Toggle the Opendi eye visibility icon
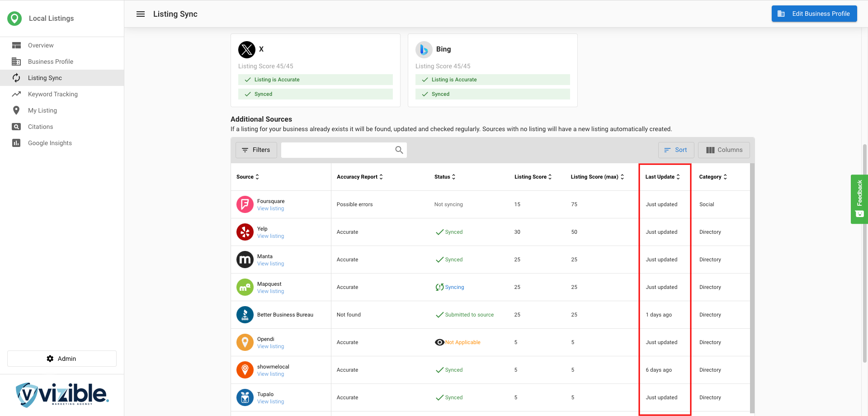This screenshot has height=416, width=868. 439,342
